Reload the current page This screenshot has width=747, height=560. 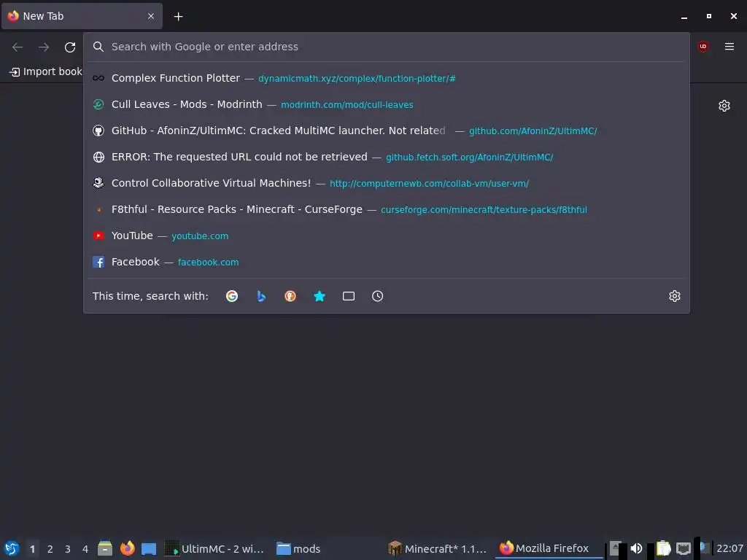tap(70, 47)
